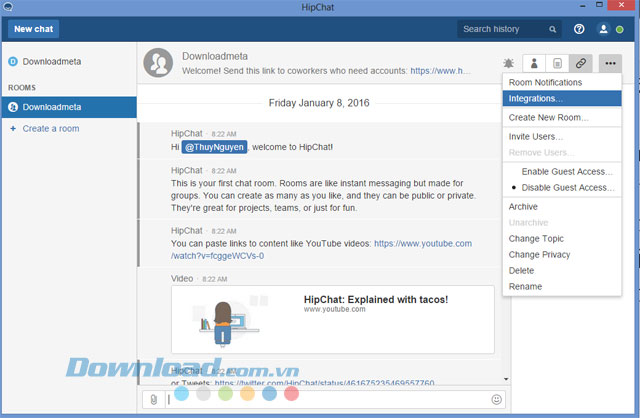Focus the Search history field
The image size is (640, 418).
[509, 29]
